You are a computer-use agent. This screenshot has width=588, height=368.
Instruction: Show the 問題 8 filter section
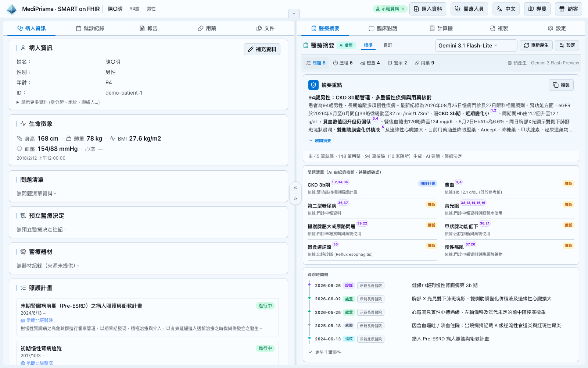tap(316, 63)
